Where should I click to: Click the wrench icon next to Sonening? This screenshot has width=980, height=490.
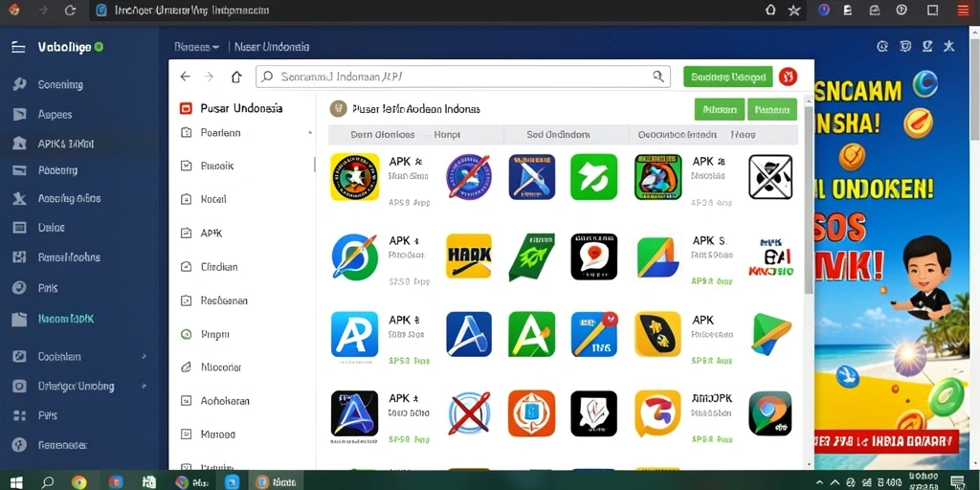point(19,84)
